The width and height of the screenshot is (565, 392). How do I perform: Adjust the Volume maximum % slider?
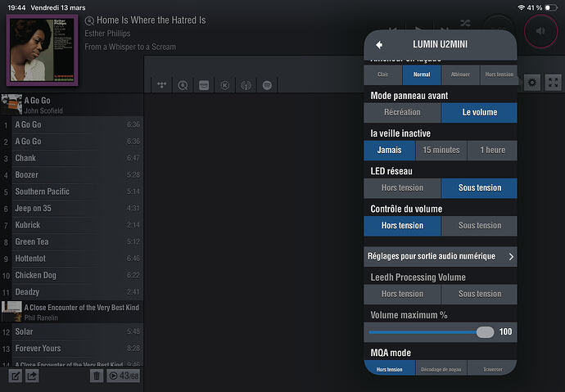pos(485,331)
